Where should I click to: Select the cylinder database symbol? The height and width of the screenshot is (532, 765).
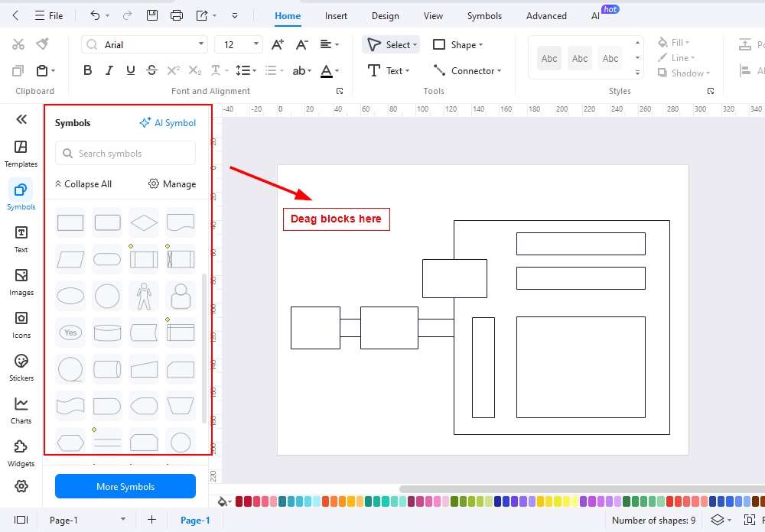tap(107, 332)
